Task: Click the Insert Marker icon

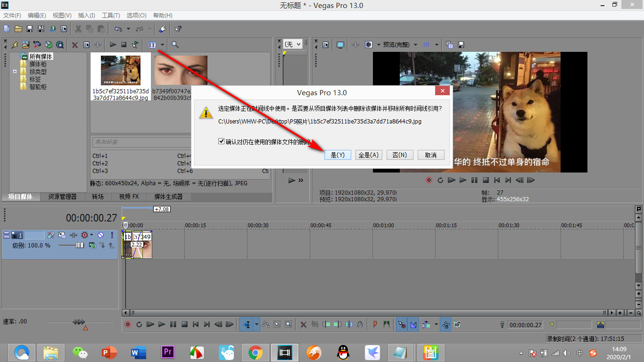Action: [x=375, y=324]
